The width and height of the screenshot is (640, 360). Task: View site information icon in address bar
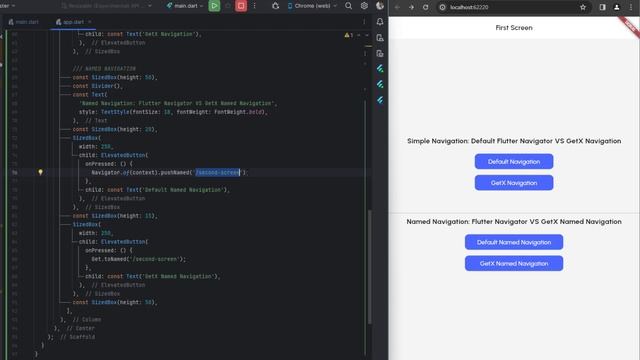coord(442,7)
